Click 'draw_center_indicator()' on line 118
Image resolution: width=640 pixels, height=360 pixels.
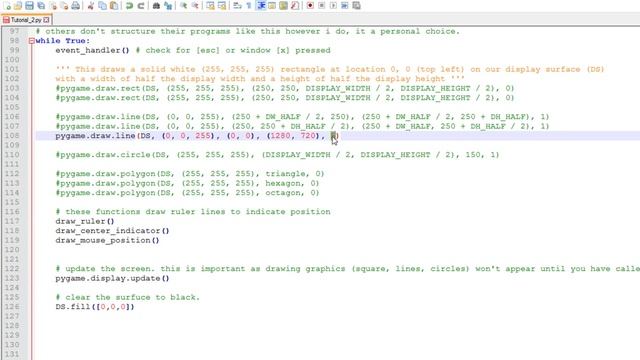112,231
